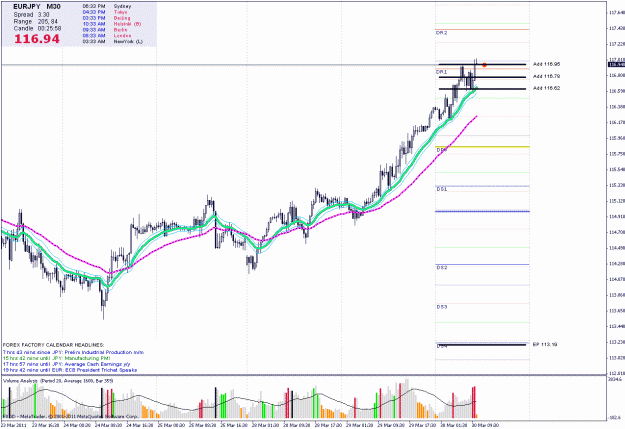The height and width of the screenshot is (429, 625).
Task: Open the ECB President Trichet Speaks headline
Action: click(x=70, y=370)
